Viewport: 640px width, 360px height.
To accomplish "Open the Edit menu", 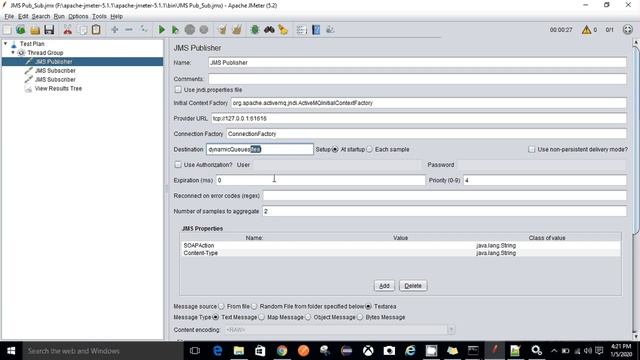I will (23, 16).
